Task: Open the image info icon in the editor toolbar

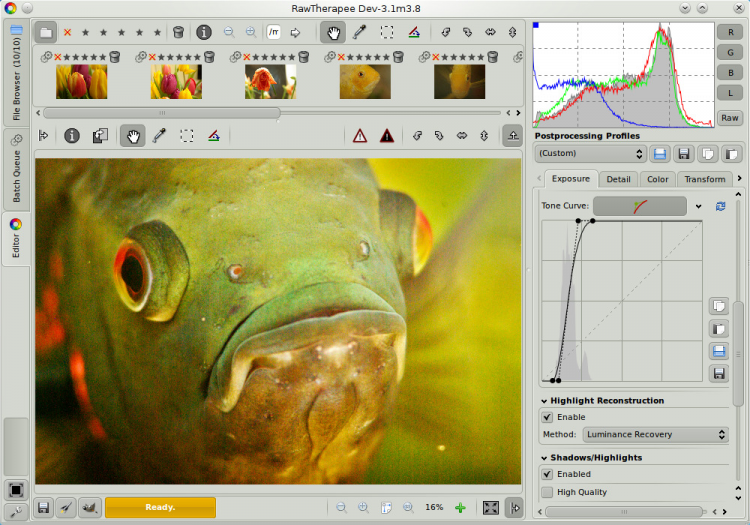Action: tap(72, 136)
